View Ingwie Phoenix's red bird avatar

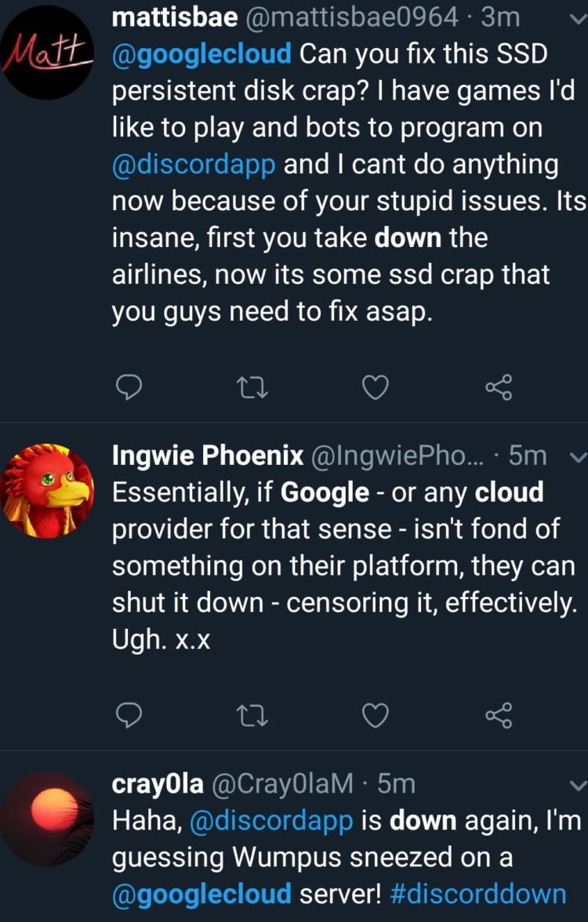click(47, 492)
